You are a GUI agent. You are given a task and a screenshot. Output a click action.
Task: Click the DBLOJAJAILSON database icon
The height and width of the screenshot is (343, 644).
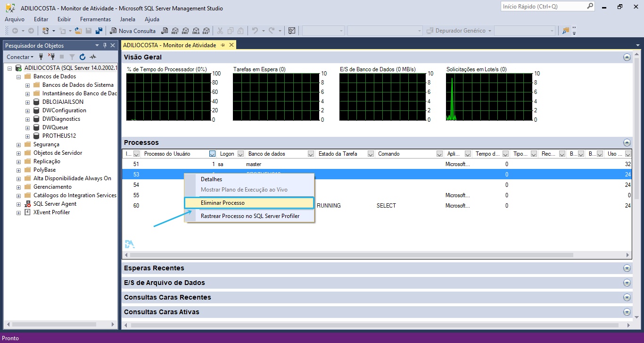pyautogui.click(x=36, y=102)
